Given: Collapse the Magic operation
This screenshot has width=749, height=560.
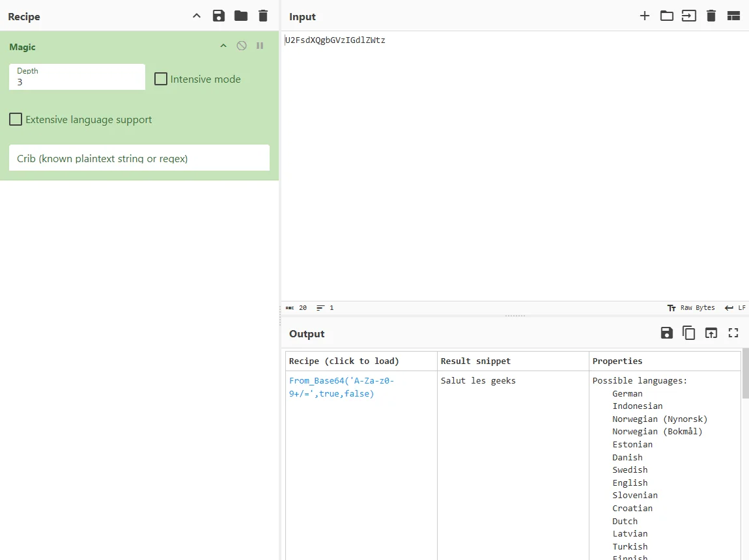Looking at the screenshot, I should [x=223, y=46].
